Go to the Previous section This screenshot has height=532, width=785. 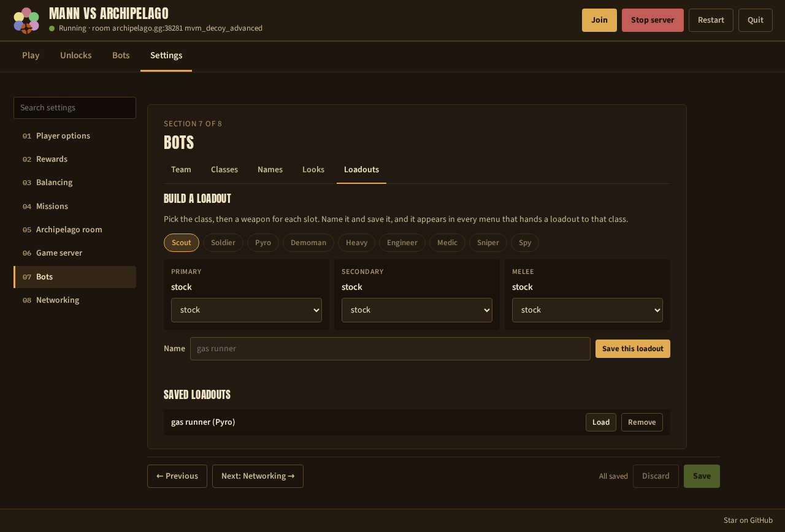coord(177,476)
